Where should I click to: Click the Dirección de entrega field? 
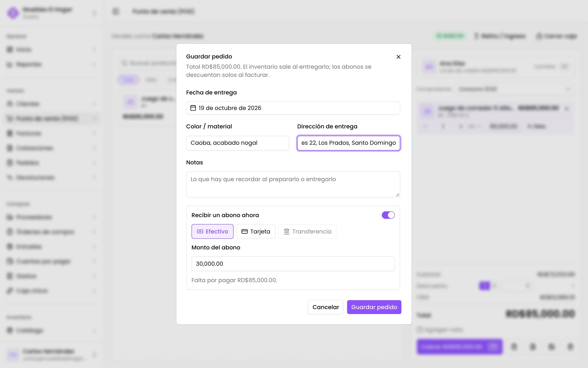[x=349, y=143]
